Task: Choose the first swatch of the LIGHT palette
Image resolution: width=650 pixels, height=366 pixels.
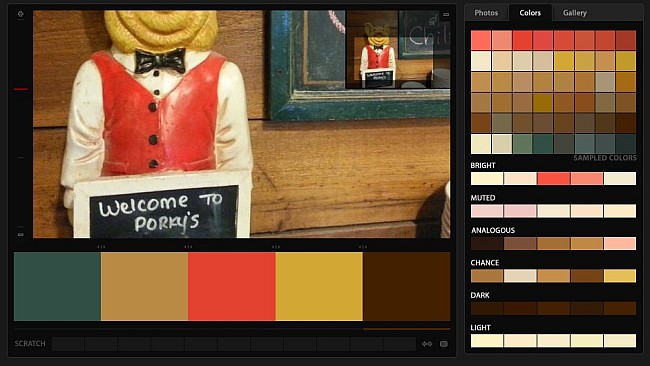Action: click(x=487, y=341)
